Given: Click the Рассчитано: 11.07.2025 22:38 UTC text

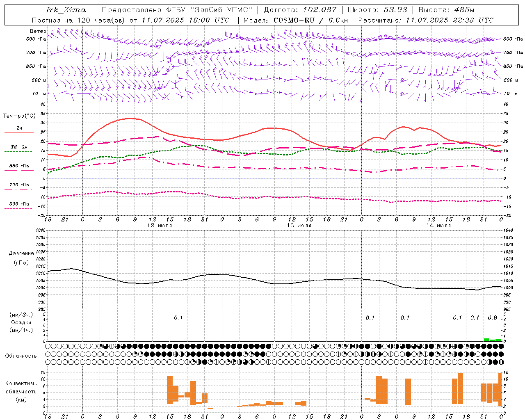Looking at the screenshot, I should (x=426, y=20).
